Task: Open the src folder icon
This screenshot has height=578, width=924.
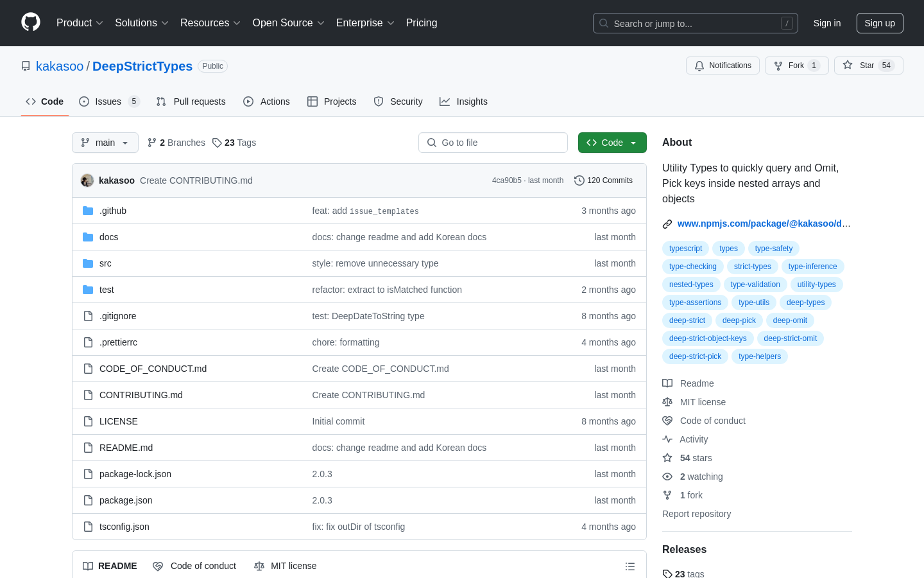Action: coord(88,263)
